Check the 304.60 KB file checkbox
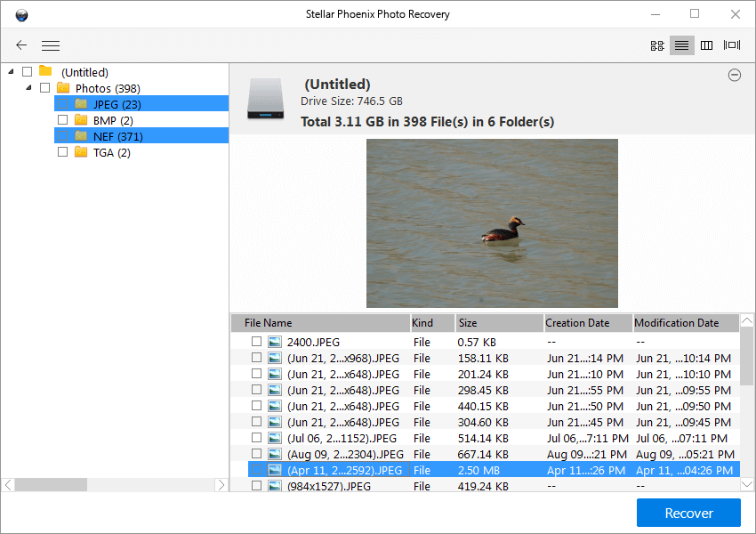The height and width of the screenshot is (534, 756). pos(256,422)
